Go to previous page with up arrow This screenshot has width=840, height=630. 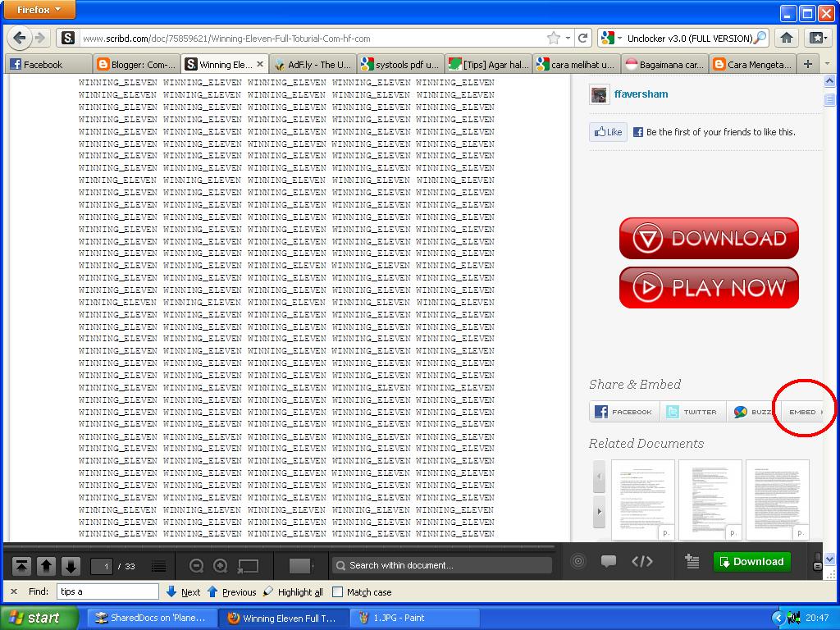point(46,566)
